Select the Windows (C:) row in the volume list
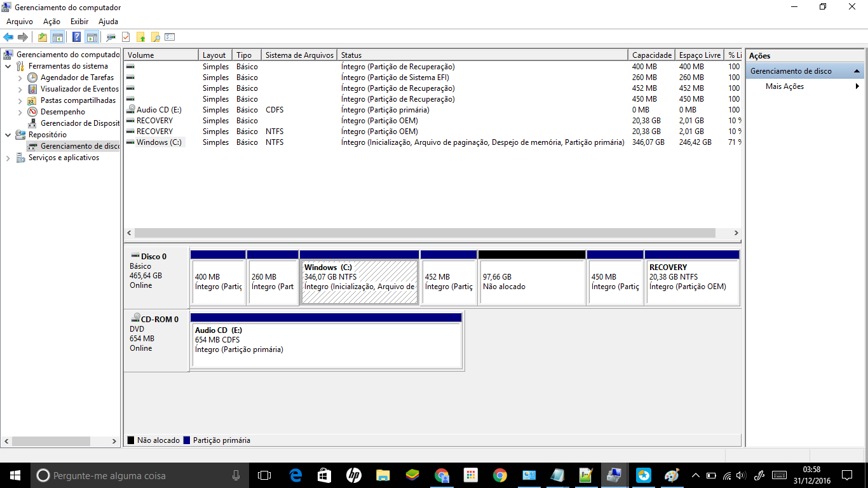The width and height of the screenshot is (868, 488). tap(432, 142)
